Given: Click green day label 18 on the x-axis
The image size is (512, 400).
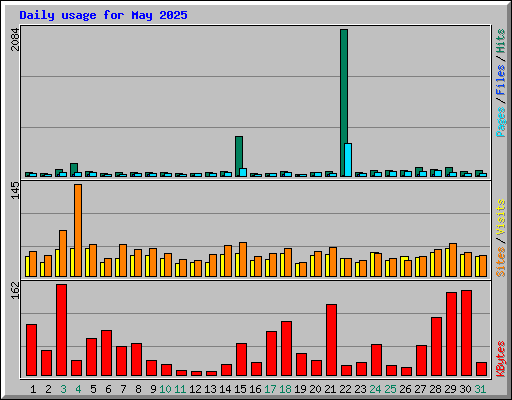Looking at the screenshot, I should [x=285, y=389].
